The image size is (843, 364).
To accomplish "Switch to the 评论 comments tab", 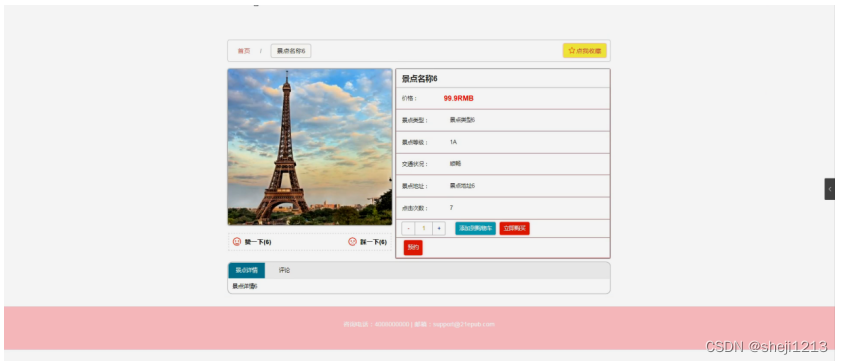I will tap(284, 270).
